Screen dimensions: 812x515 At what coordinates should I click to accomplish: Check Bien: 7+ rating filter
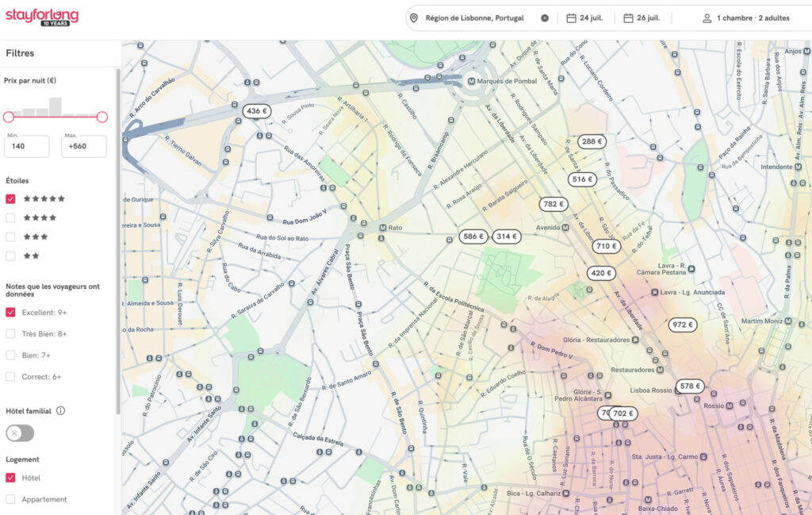(x=10, y=356)
